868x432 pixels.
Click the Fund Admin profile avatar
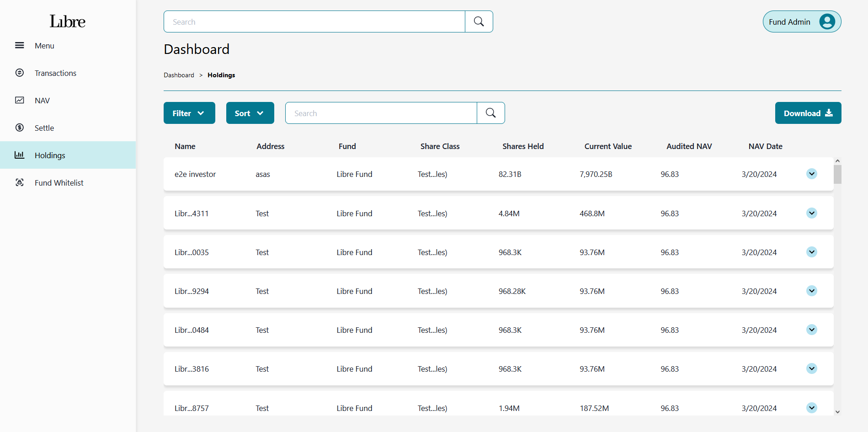827,21
